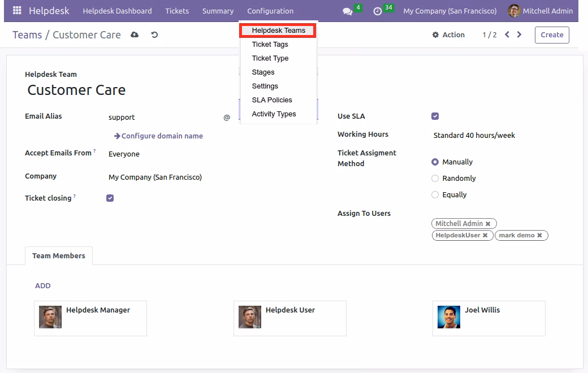The width and height of the screenshot is (588, 373).
Task: Click Joel Willis member photo
Action: pyautogui.click(x=449, y=317)
